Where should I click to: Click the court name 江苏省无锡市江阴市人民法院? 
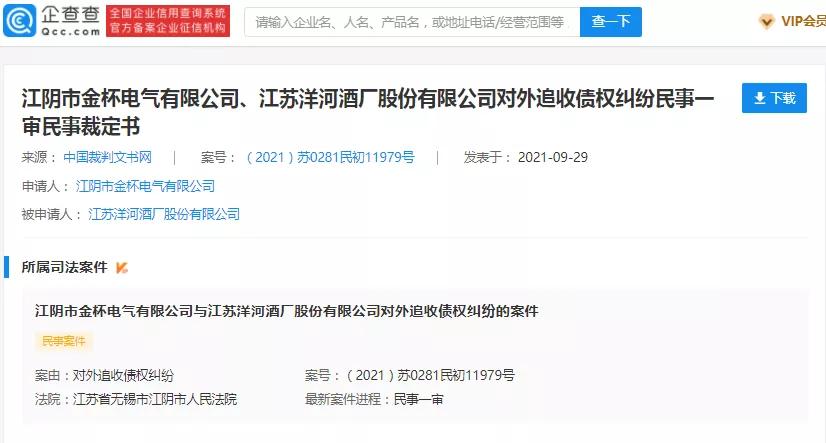(155, 399)
